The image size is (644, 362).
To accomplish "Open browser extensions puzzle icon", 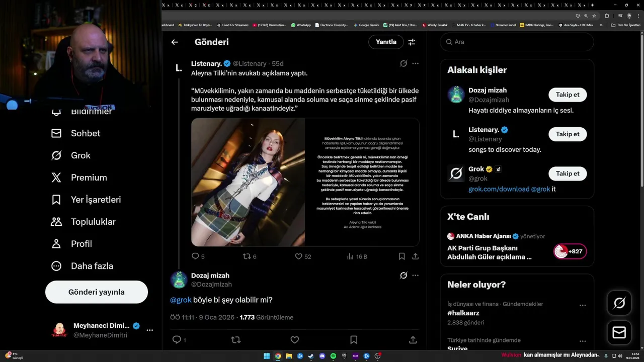I will [x=607, y=16].
